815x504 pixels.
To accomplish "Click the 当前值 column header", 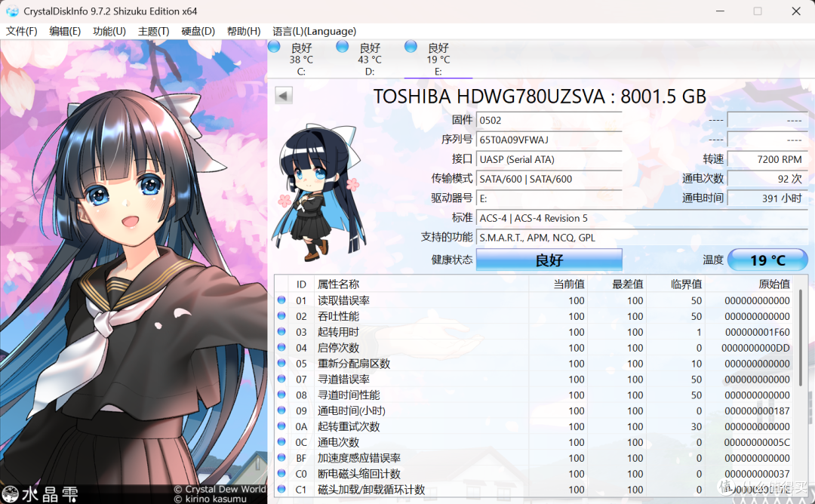I will 558,284.
